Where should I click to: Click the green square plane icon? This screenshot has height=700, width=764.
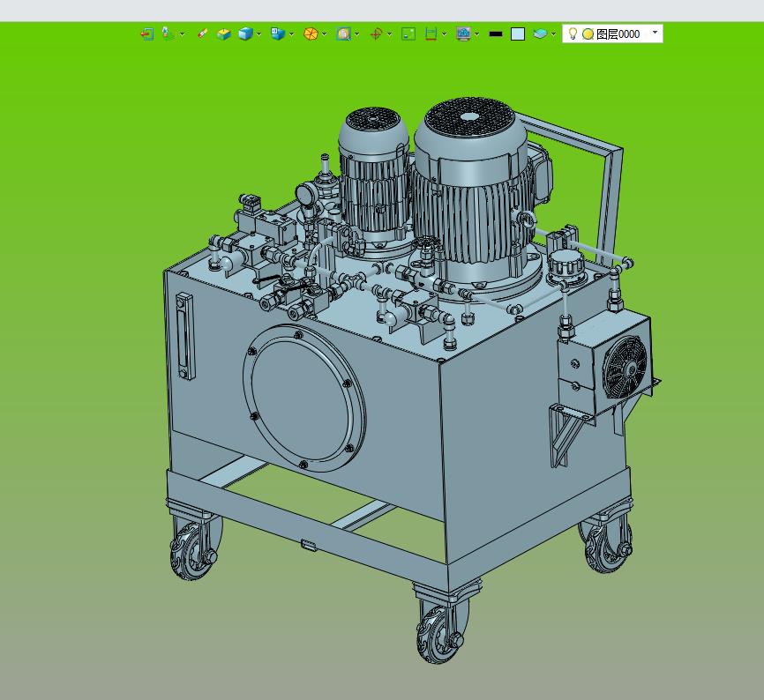point(408,34)
